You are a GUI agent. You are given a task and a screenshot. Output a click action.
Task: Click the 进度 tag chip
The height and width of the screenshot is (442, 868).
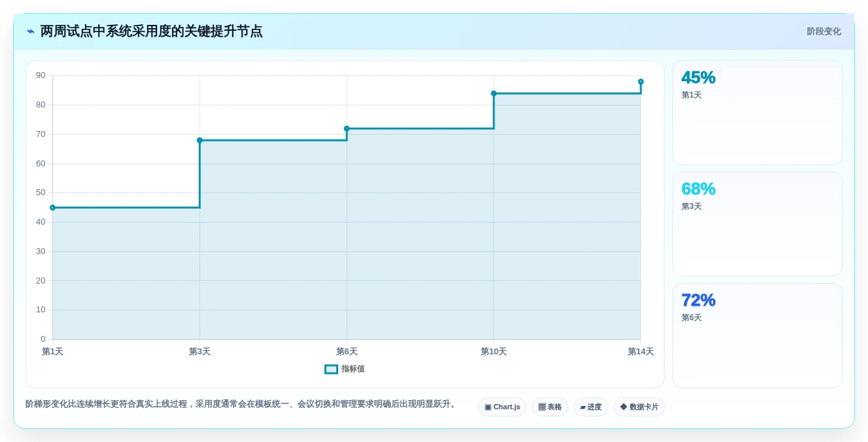point(591,407)
